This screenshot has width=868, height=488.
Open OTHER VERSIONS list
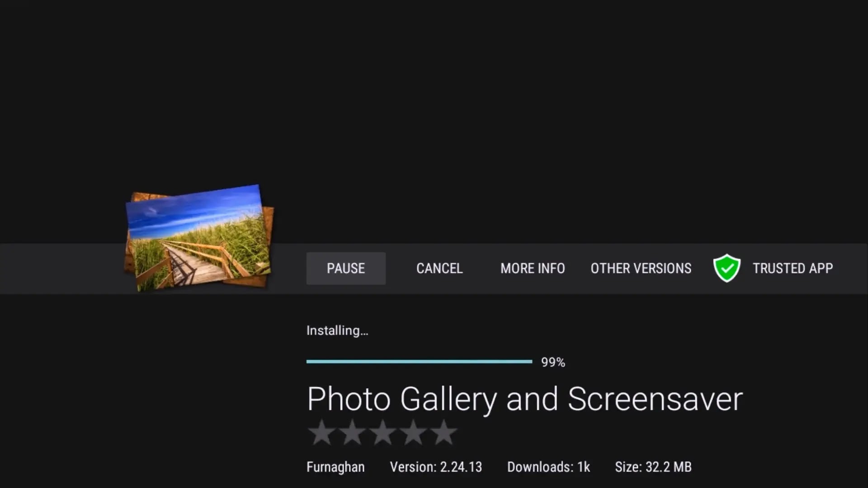click(641, 268)
